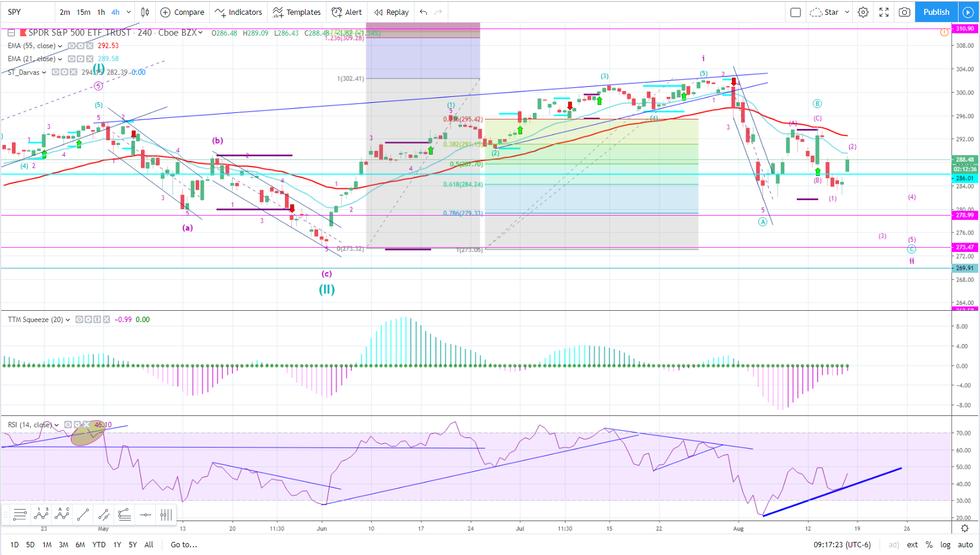Open the last favorites toolbar sliders icon

pos(166,515)
